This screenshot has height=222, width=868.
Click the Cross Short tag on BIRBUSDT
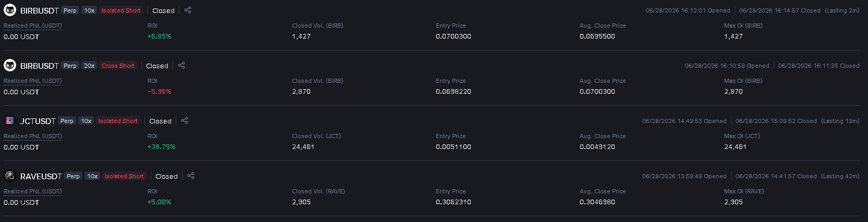(118, 66)
